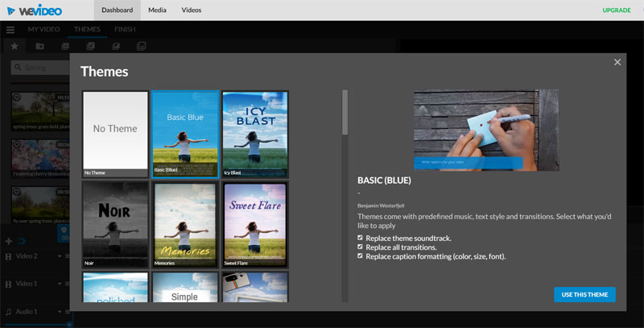Open the Videos tab
The height and width of the screenshot is (328, 644).
click(192, 10)
